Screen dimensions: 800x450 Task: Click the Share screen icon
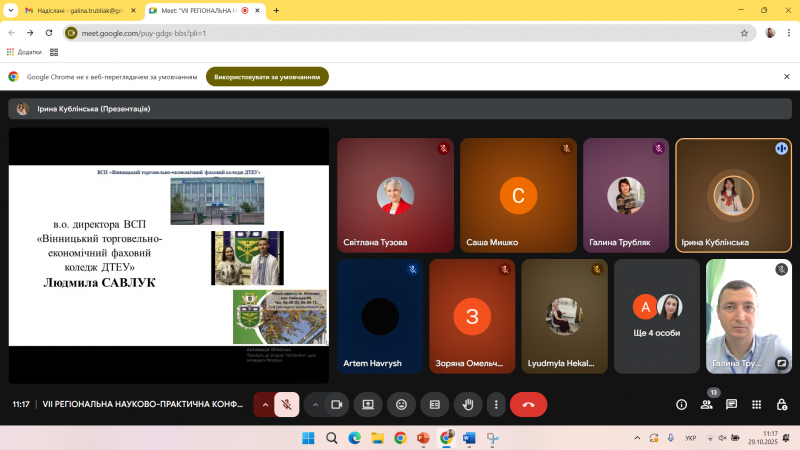[x=368, y=404]
